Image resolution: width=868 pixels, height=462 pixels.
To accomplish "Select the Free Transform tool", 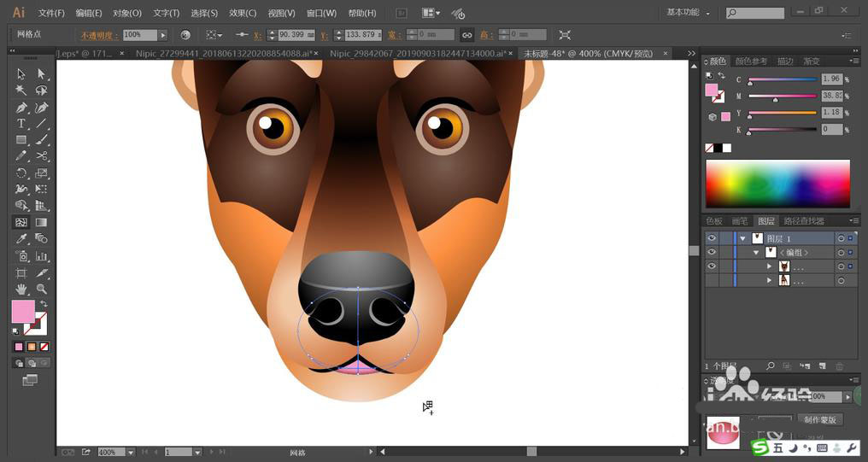I will coord(41,190).
